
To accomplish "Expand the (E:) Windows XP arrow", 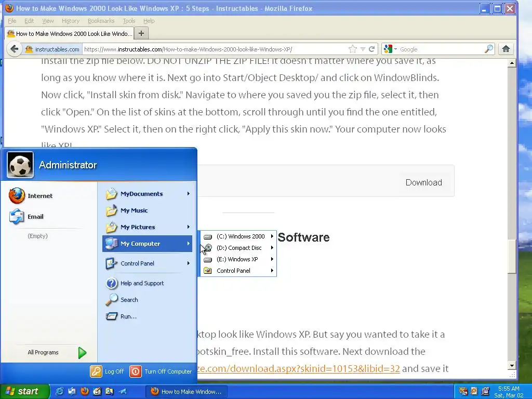I will pos(272,259).
